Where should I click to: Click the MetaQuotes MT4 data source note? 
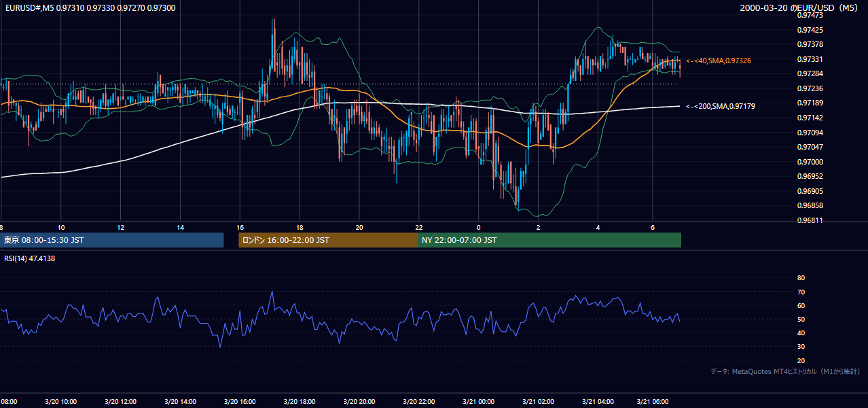786,372
